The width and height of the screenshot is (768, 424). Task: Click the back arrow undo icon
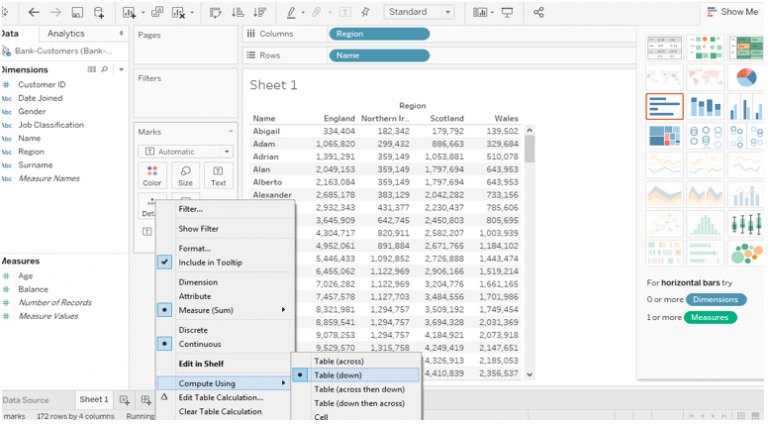pos(33,12)
